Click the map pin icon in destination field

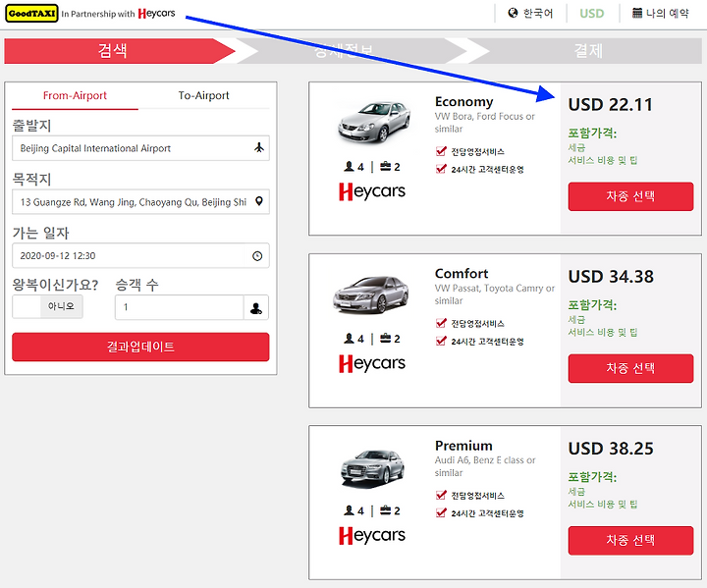[259, 201]
